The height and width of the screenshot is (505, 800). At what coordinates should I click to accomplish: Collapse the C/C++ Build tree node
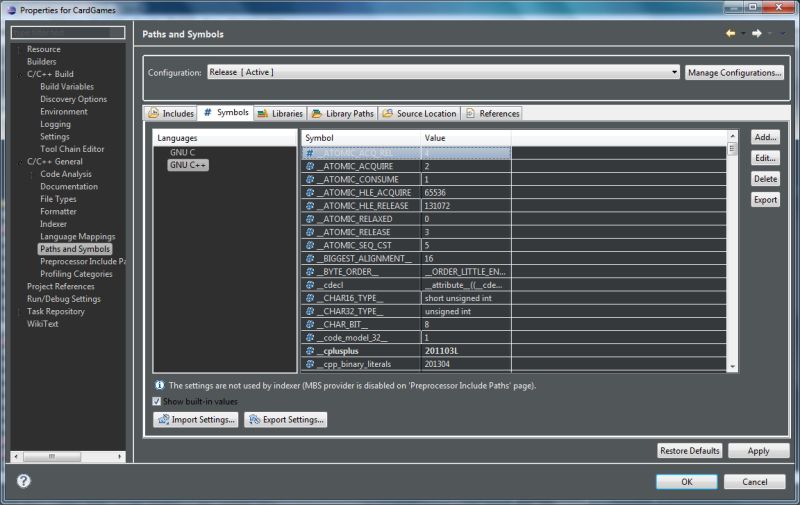(19, 74)
